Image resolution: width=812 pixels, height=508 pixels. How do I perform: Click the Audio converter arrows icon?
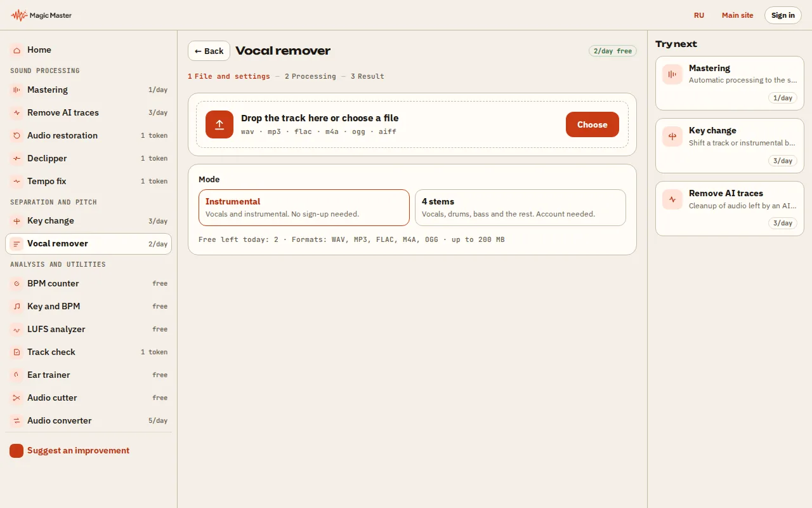tap(16, 421)
